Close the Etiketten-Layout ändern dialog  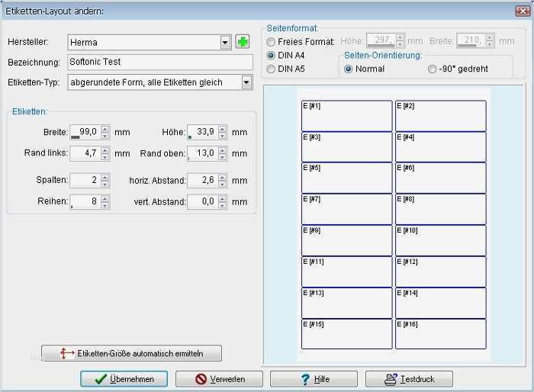tap(522, 11)
